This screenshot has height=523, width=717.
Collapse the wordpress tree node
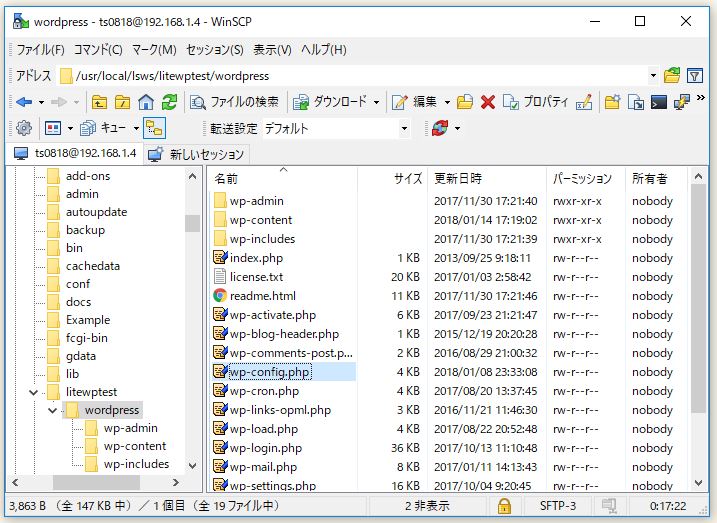coord(53,410)
